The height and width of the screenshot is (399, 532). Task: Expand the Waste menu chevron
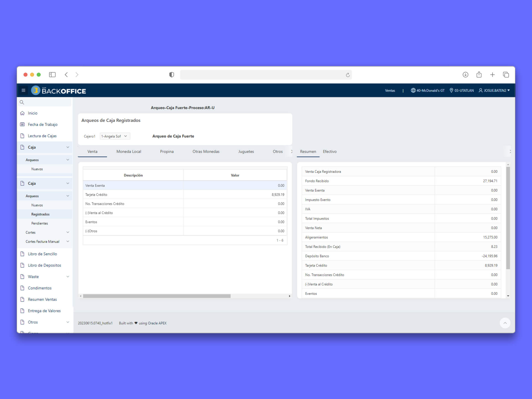pos(68,277)
